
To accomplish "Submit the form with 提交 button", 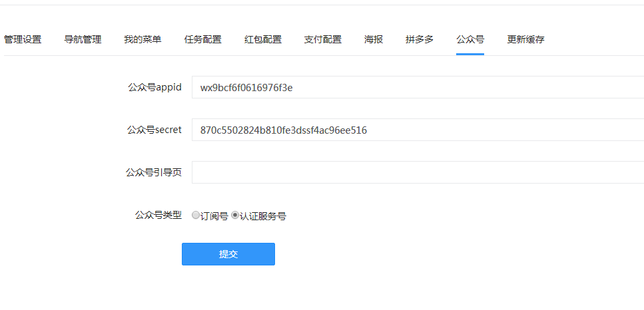I will coord(228,254).
